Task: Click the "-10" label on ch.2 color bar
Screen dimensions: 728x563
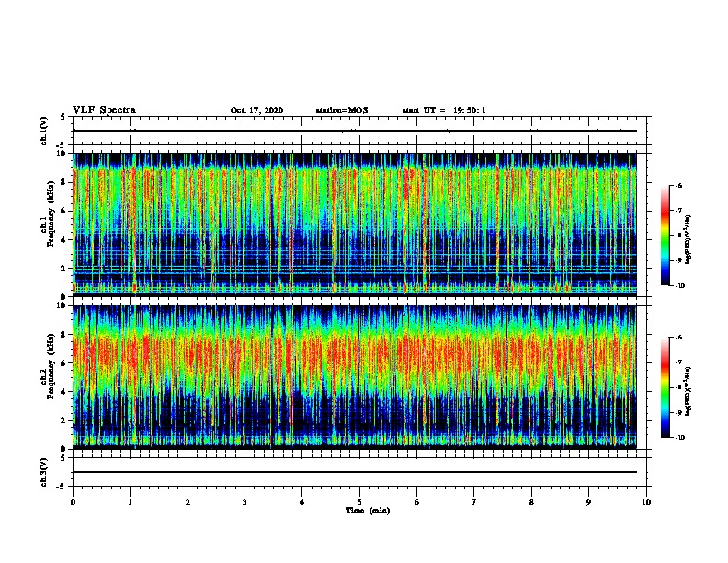Action: [x=679, y=438]
